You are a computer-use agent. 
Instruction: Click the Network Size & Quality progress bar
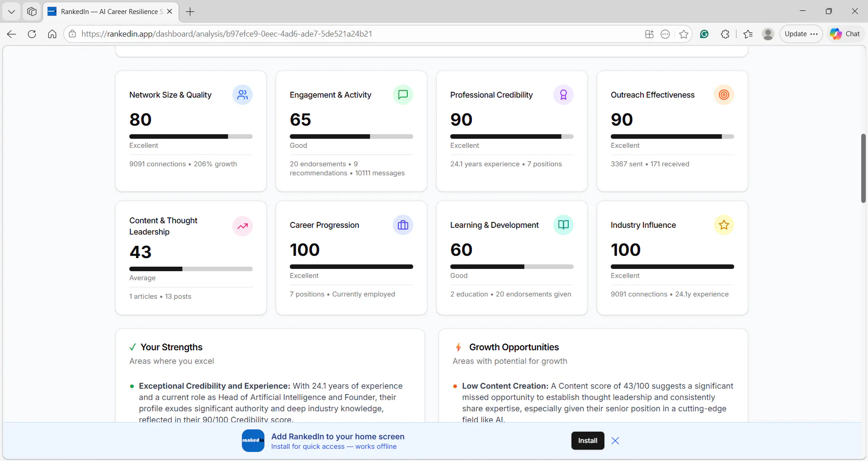pyautogui.click(x=191, y=136)
